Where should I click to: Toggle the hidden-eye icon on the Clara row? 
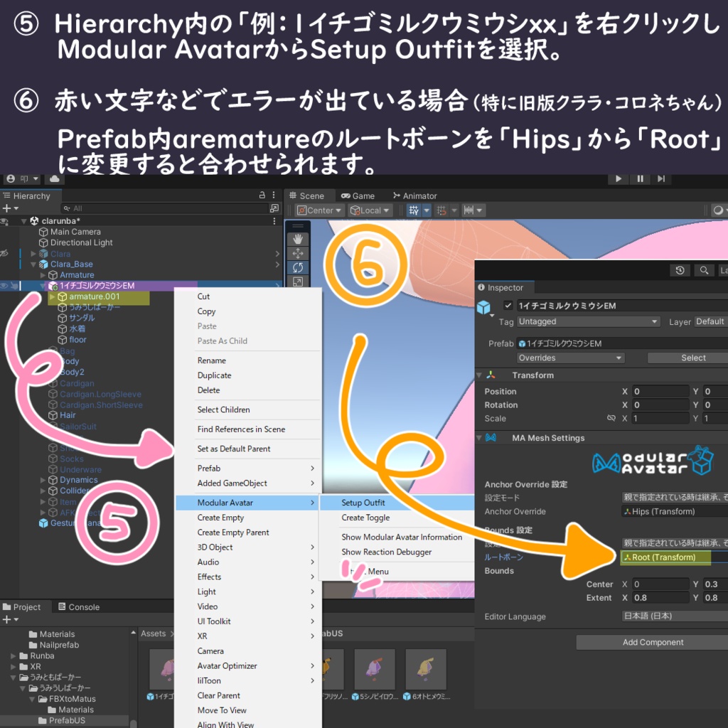[x=5, y=254]
